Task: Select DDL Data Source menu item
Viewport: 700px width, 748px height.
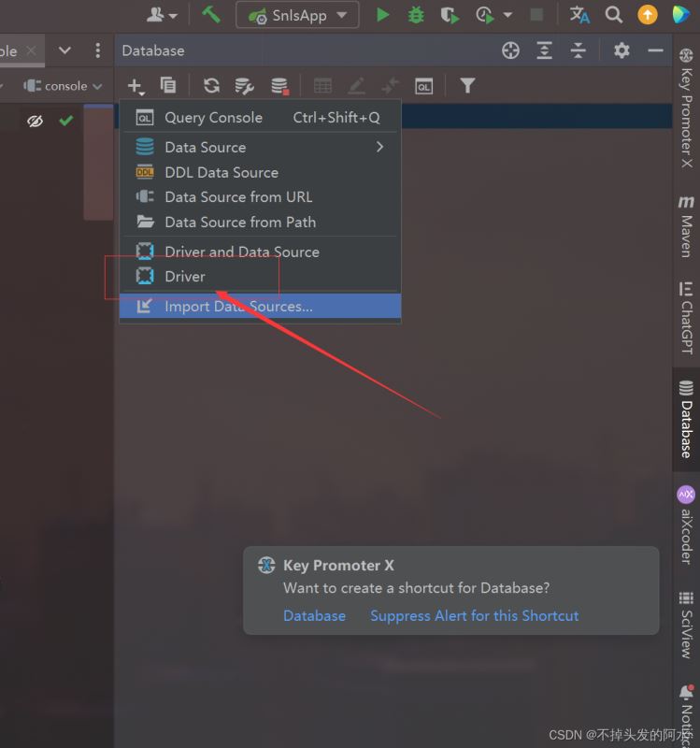Action: [x=260, y=172]
